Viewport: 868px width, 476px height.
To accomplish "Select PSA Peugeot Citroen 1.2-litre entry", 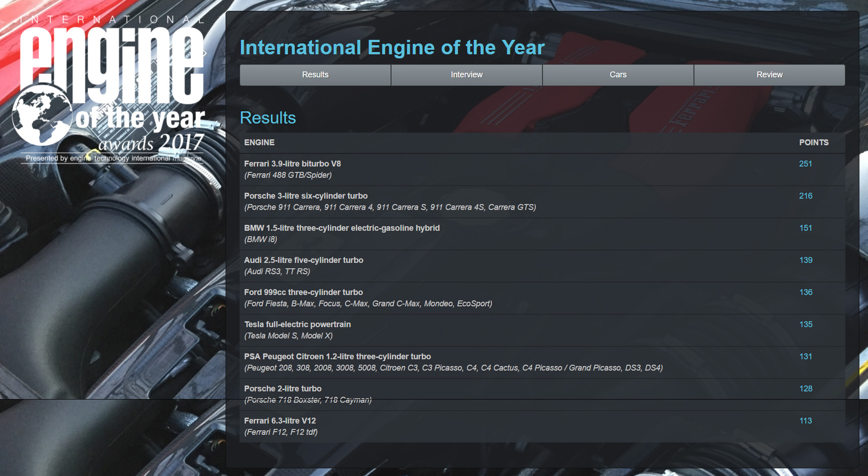I will click(x=542, y=362).
